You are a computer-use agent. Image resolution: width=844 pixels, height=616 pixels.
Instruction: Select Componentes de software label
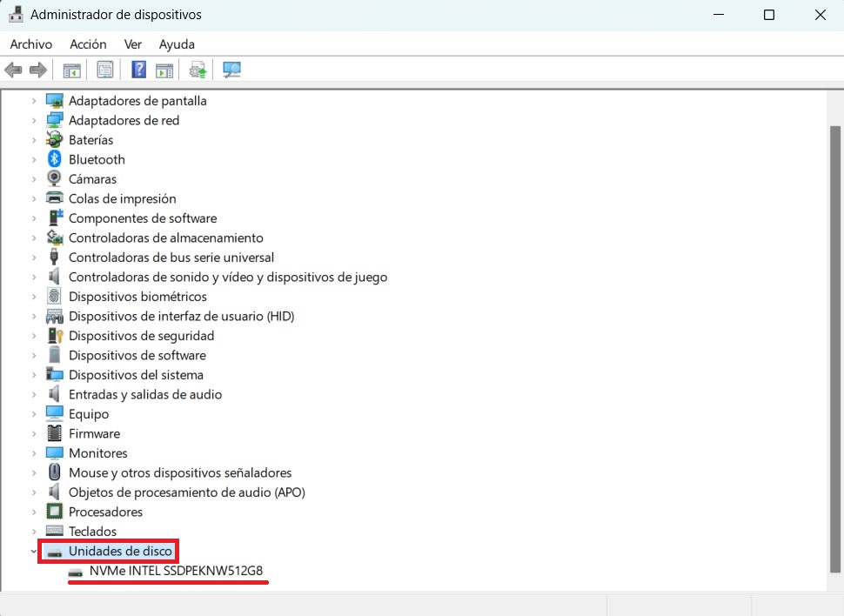pyautogui.click(x=143, y=218)
